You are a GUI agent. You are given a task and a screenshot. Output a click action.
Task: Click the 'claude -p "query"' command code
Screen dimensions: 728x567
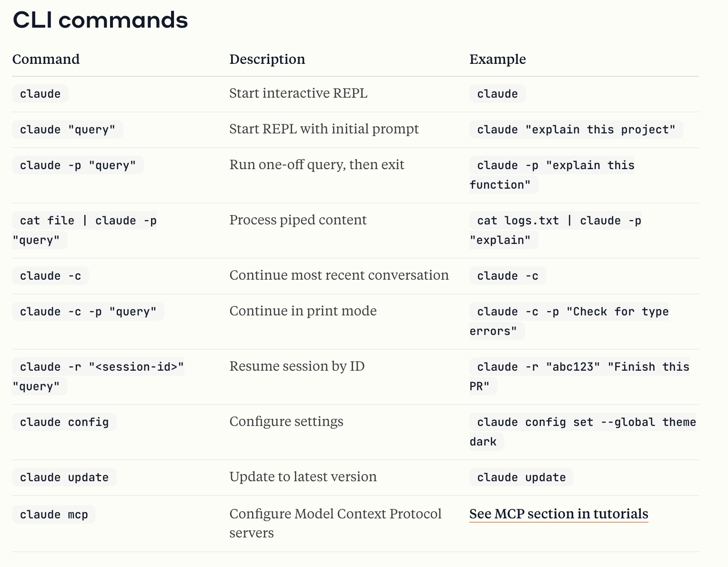(x=78, y=165)
